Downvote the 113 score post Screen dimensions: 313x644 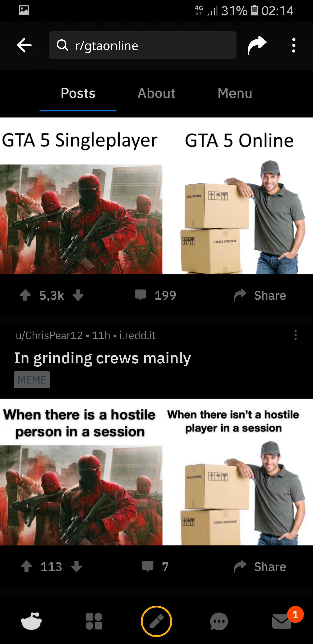coord(77,567)
